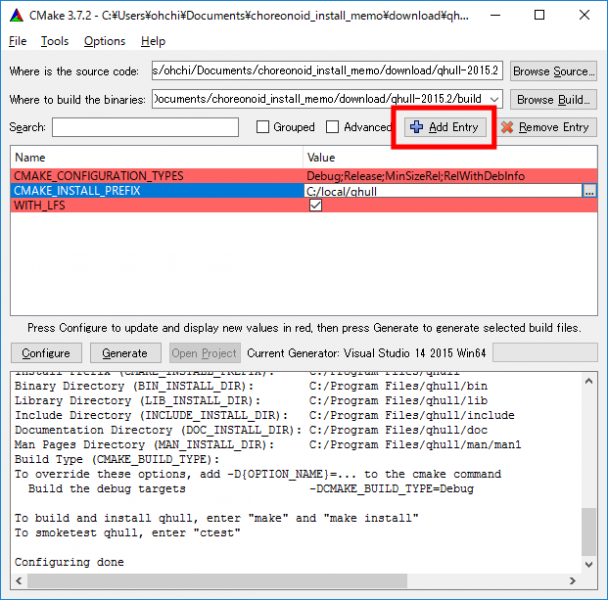Open the Tools menu

point(55,41)
